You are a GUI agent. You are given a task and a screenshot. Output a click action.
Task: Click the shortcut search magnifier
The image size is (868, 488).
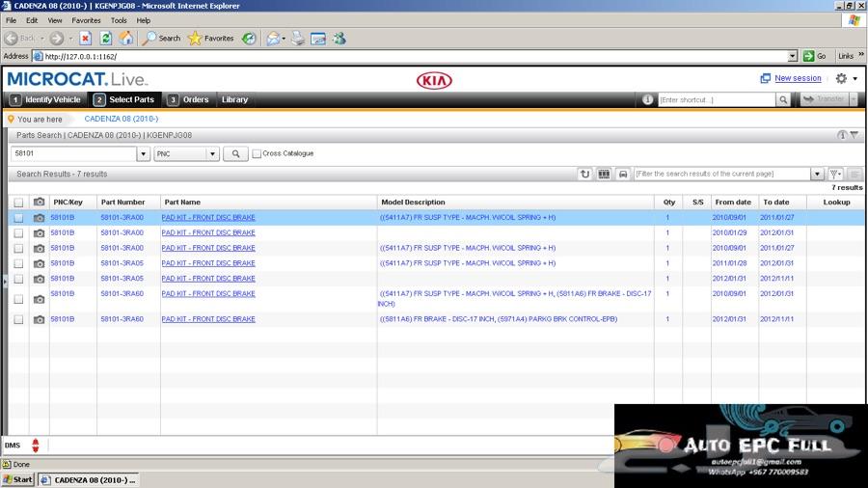pyautogui.click(x=783, y=99)
